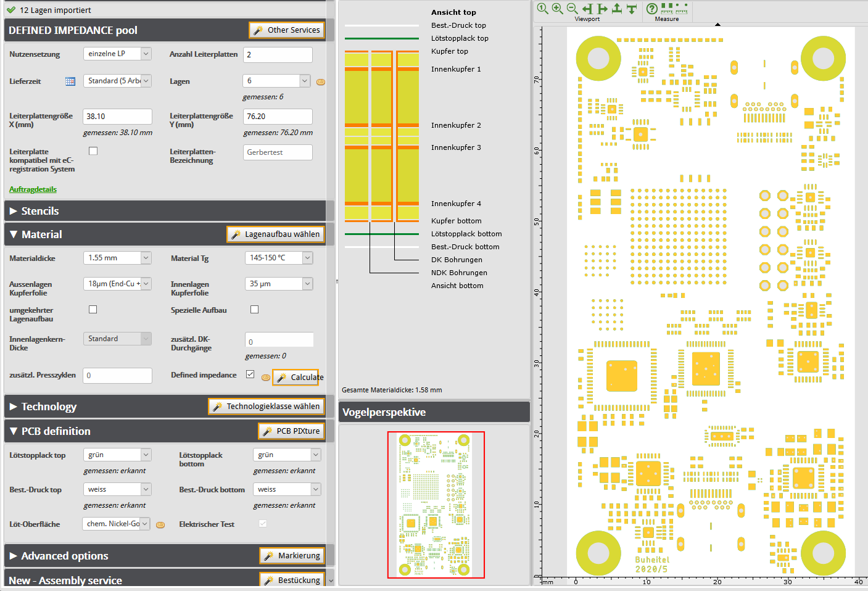
Task: Click the Vogelperspektive board thumbnail
Action: point(436,505)
